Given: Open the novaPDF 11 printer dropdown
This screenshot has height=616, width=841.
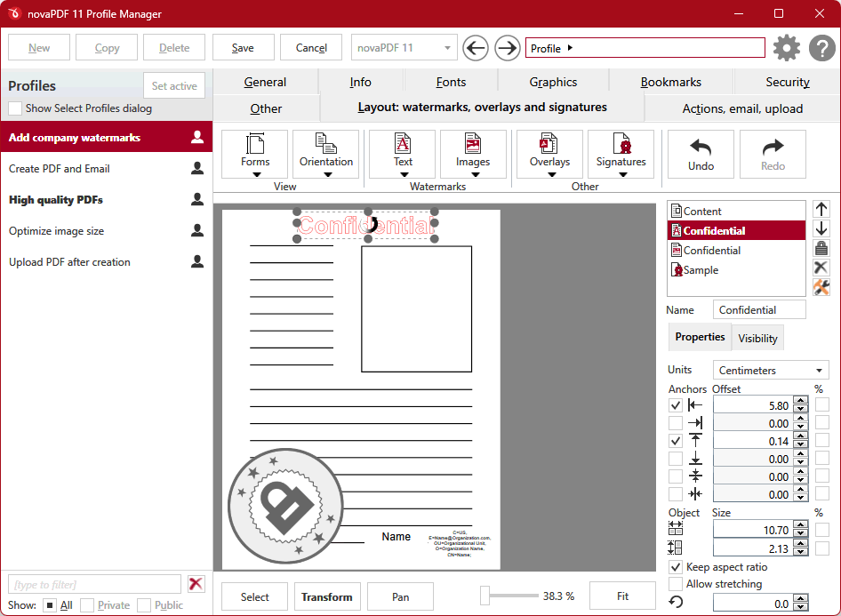Looking at the screenshot, I should click(404, 48).
